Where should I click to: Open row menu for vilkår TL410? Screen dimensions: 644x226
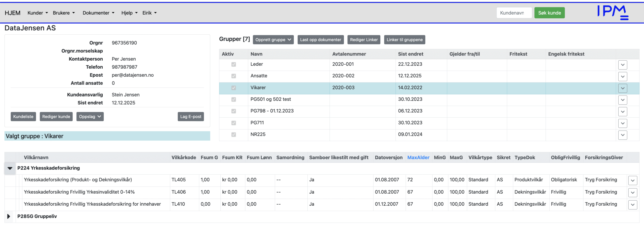632,205
